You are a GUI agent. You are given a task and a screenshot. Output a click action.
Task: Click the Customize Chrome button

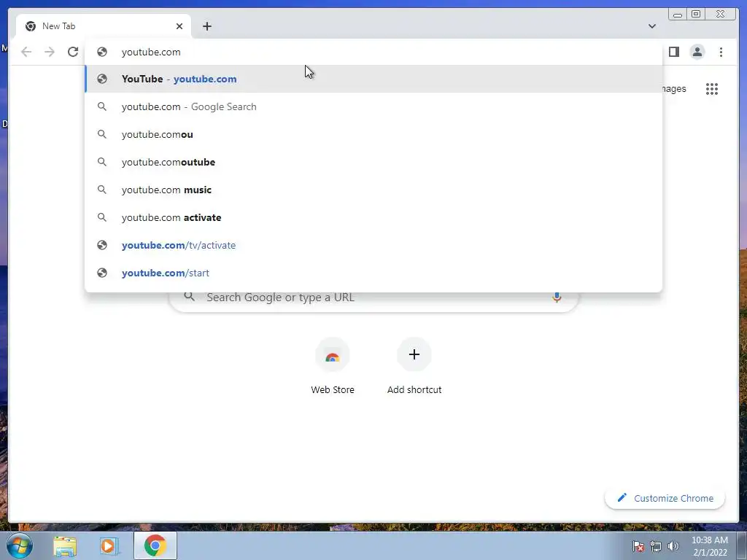665,498
